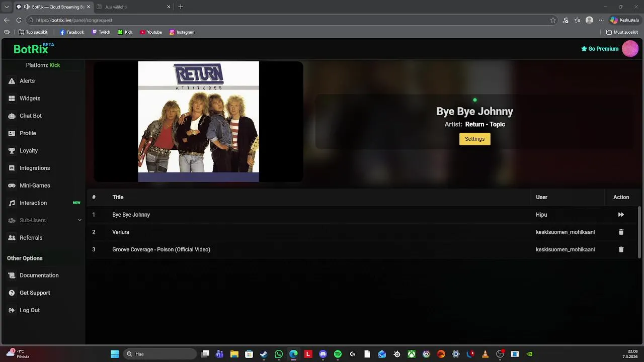Open the Integrations page

35,168
